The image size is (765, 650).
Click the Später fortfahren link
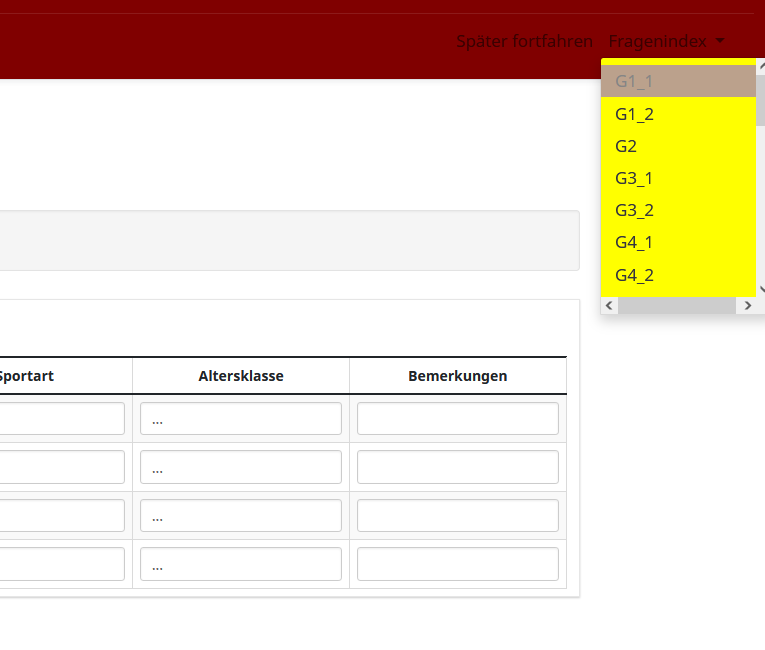[524, 41]
